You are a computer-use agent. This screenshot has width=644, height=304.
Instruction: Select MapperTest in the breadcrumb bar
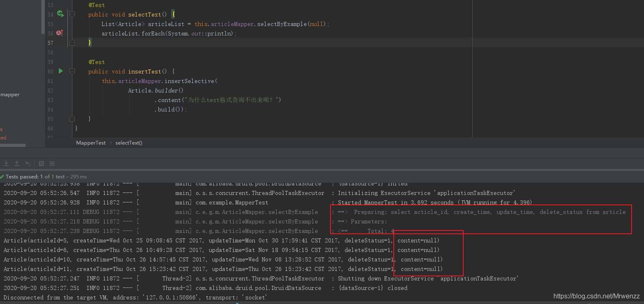point(91,143)
